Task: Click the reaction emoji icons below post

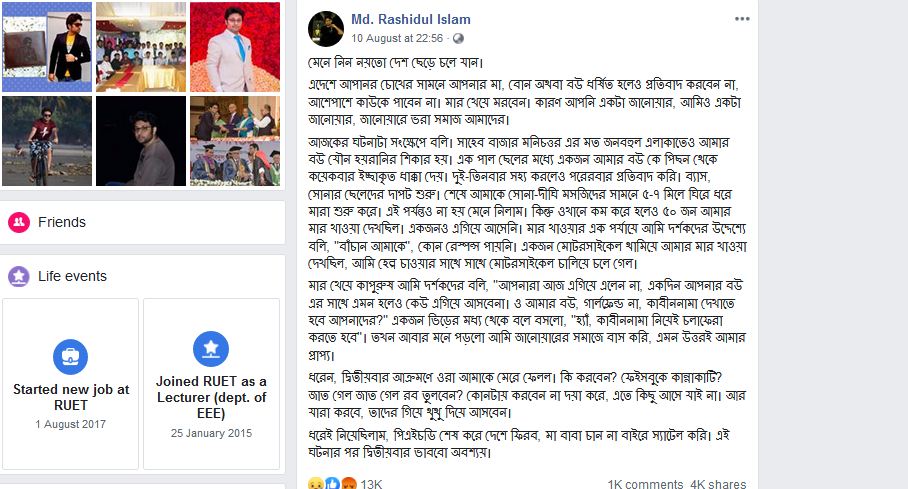Action: (x=332, y=484)
